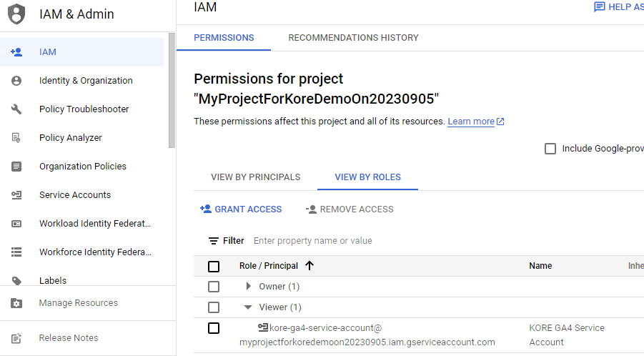Viewport: 644px width, 356px height.
Task: Select the Identity & Organization sidebar icon
Action: pyautogui.click(x=16, y=81)
